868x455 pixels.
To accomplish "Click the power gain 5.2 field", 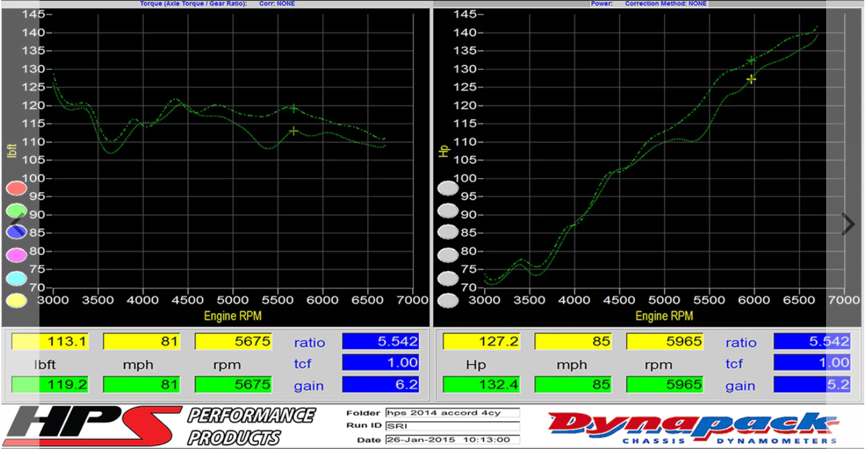I will 813,385.
